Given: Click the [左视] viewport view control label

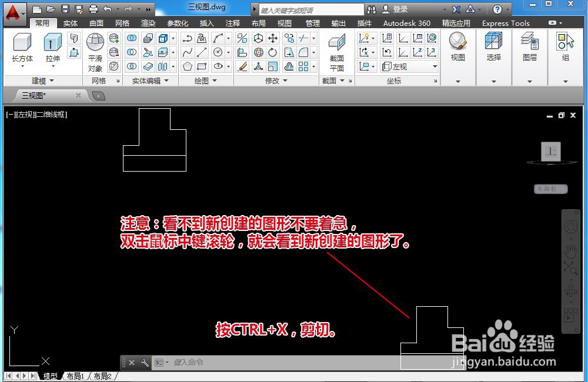Looking at the screenshot, I should pos(25,115).
